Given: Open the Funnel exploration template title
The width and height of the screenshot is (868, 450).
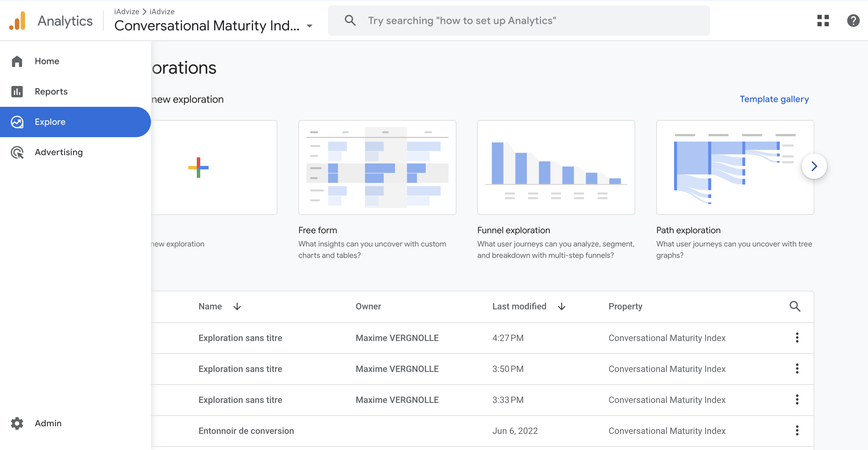Looking at the screenshot, I should (513, 230).
